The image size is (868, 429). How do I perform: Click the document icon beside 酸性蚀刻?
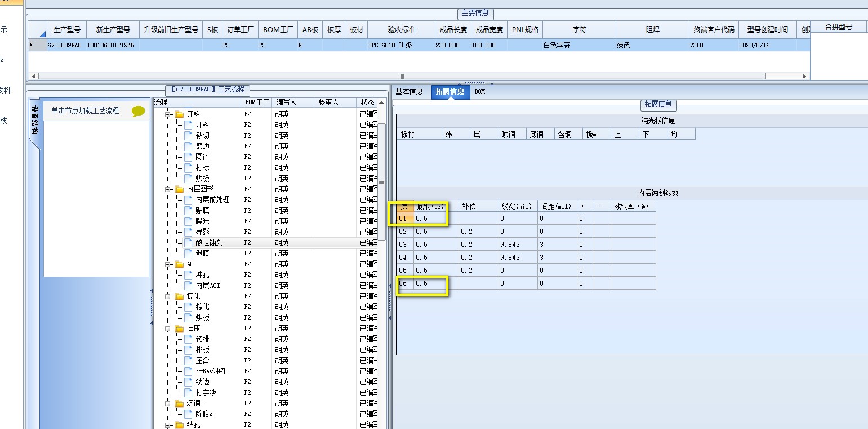tap(188, 243)
